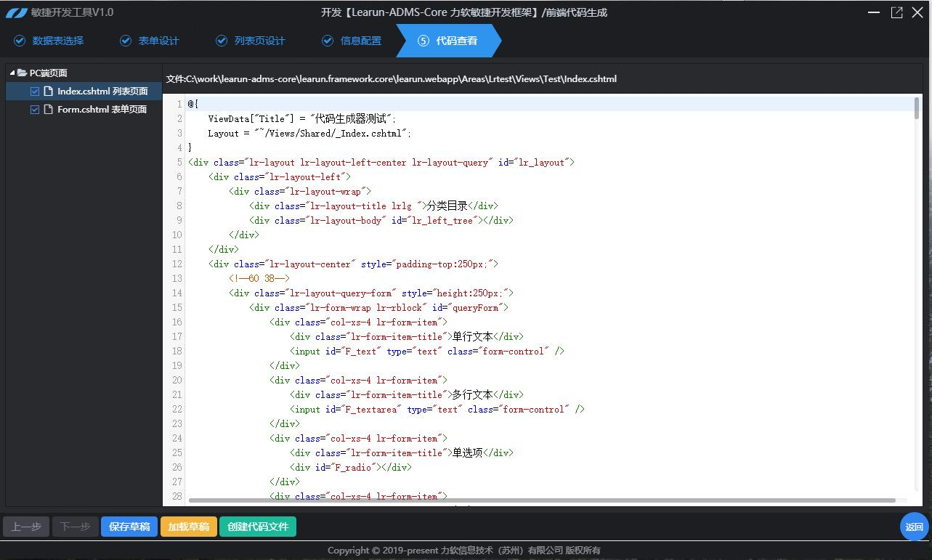Go to the 数据表选择 step

tap(49, 41)
